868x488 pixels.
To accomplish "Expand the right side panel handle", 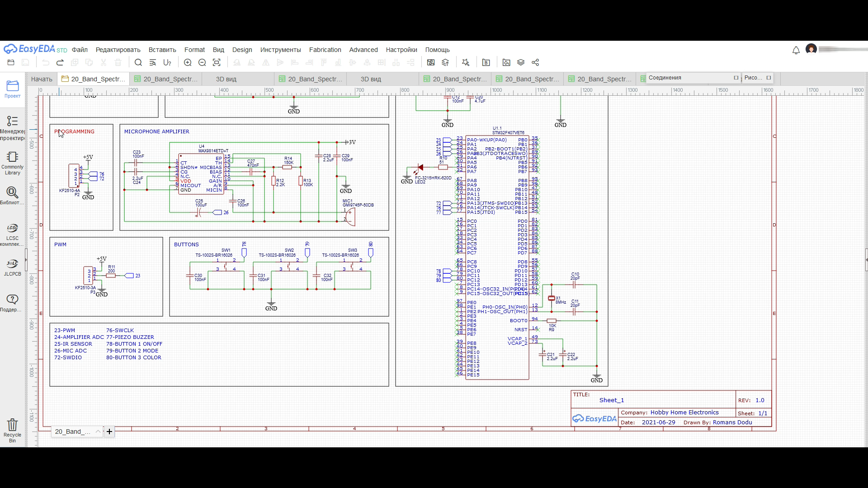I will pos(866,260).
